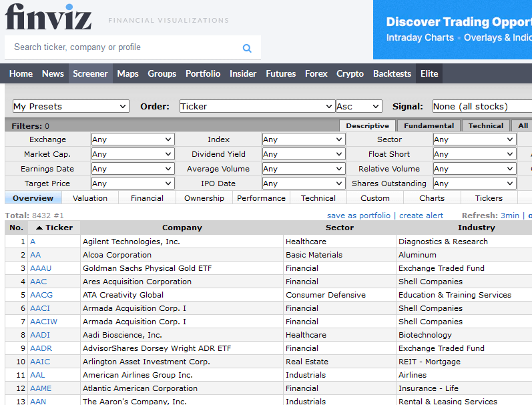Select the Technical view tab below filters

(318, 198)
